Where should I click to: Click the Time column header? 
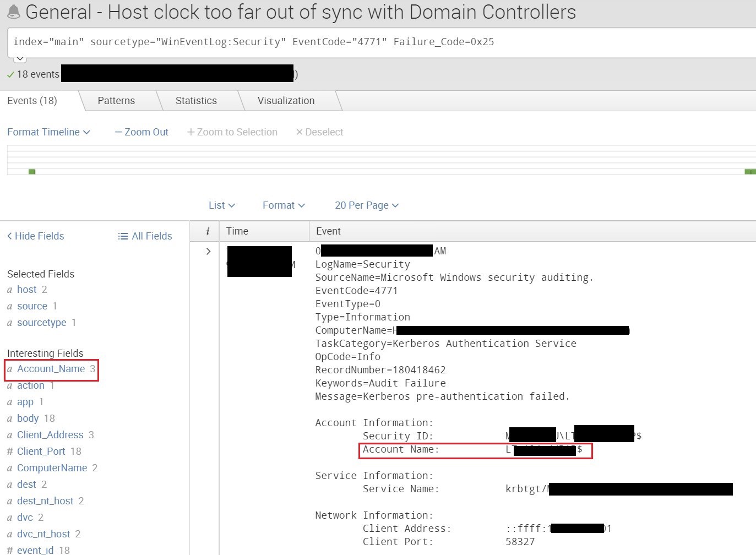pos(237,231)
